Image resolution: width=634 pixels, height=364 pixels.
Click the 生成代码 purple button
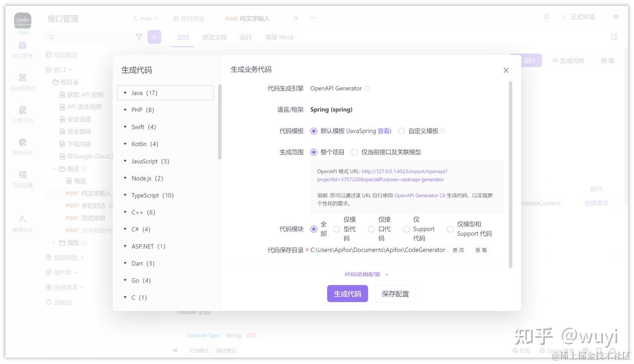[347, 294]
